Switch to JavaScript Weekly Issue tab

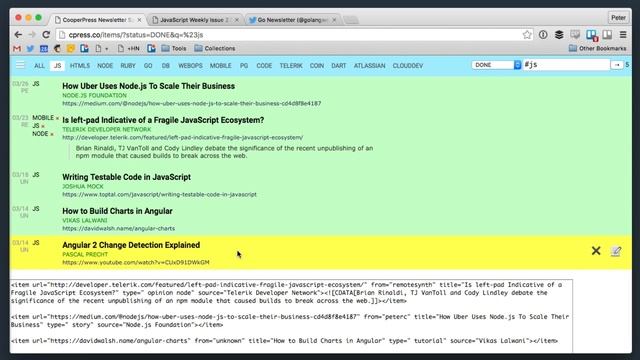(196, 20)
